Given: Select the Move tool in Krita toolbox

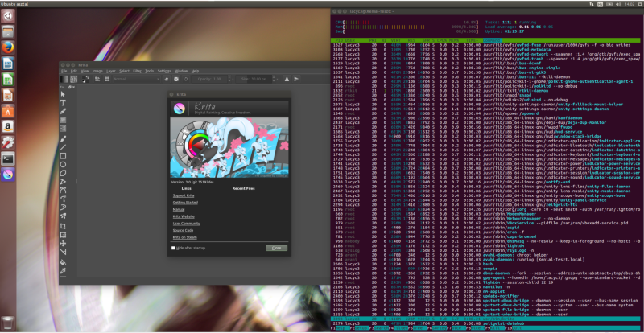Looking at the screenshot, I should [x=64, y=244].
